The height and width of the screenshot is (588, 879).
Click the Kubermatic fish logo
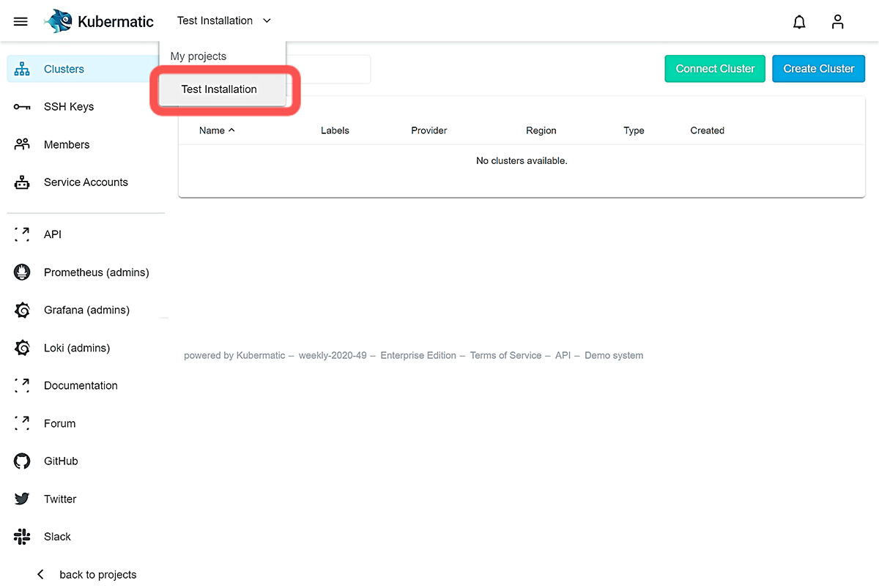(58, 21)
